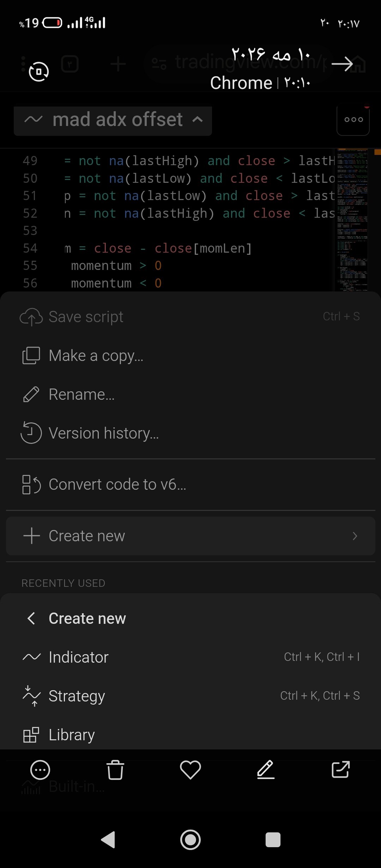Open the chat bubble more-options icon

point(40,770)
